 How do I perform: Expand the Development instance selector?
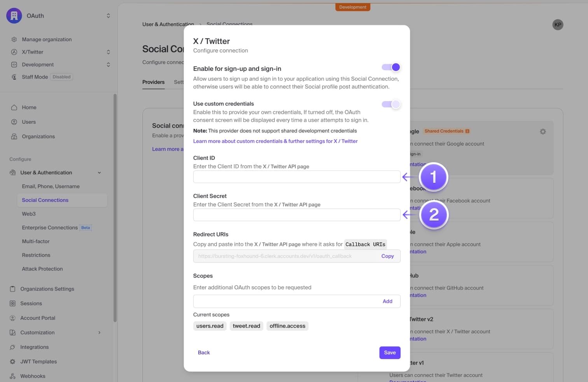pos(108,65)
